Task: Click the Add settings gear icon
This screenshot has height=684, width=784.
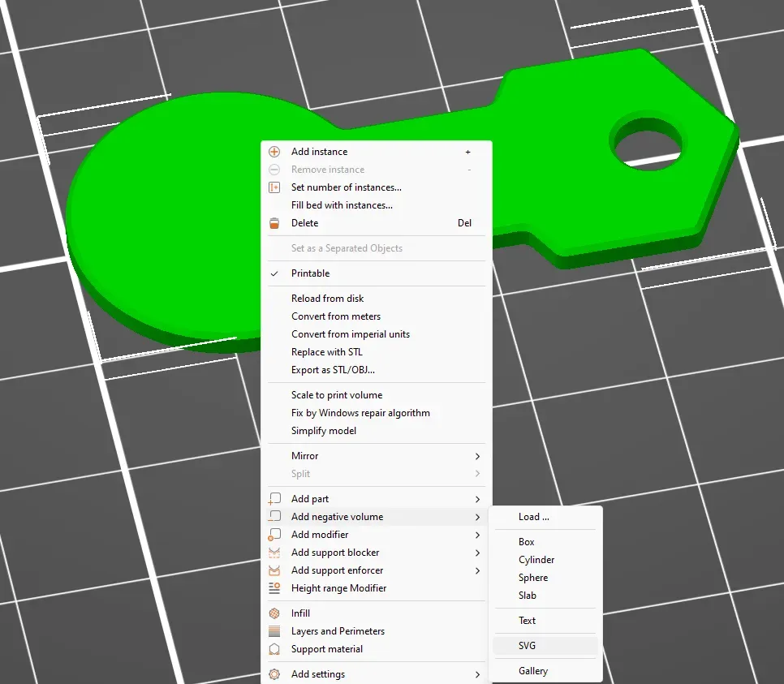Action: coord(274,674)
